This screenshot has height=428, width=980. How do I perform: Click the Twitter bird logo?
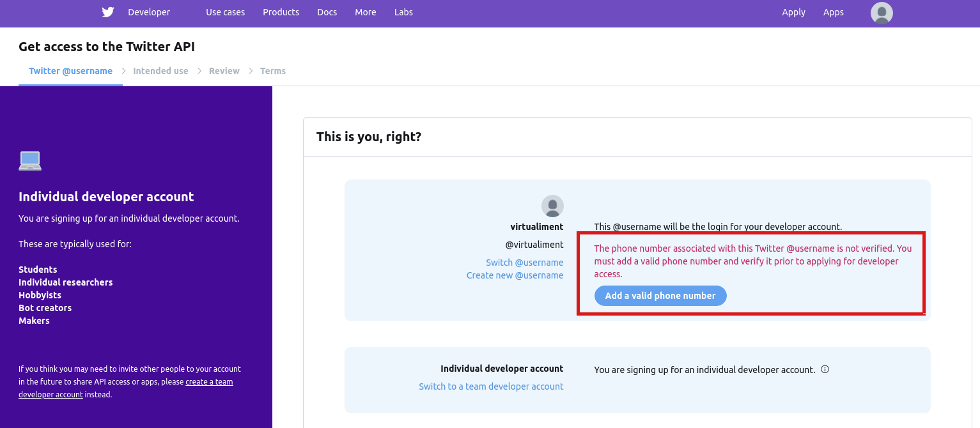point(107,12)
